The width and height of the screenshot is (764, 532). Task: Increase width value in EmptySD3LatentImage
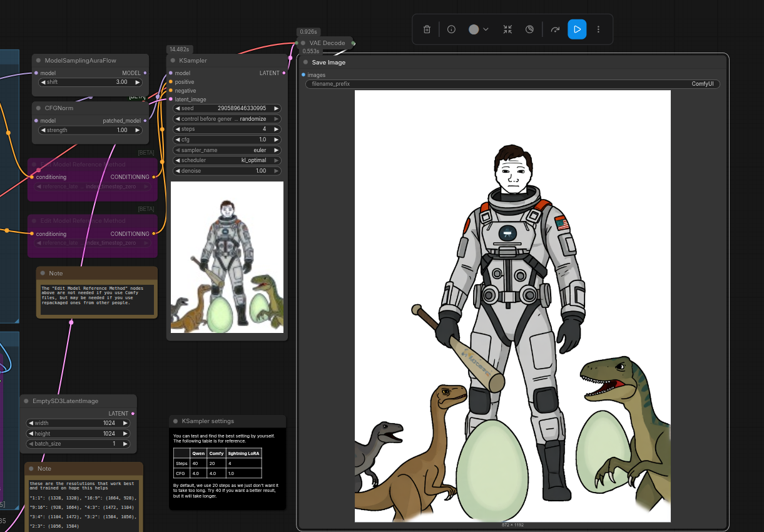click(x=125, y=423)
